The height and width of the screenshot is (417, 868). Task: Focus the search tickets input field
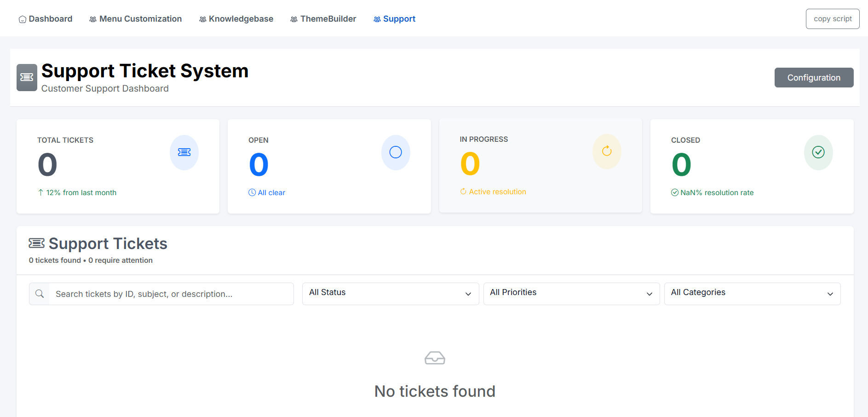171,294
